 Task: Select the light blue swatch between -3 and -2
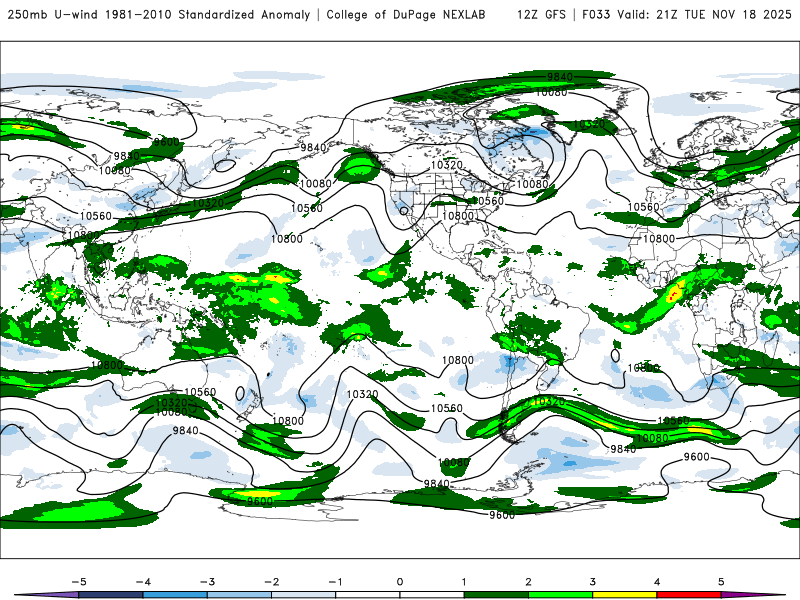pyautogui.click(x=239, y=595)
